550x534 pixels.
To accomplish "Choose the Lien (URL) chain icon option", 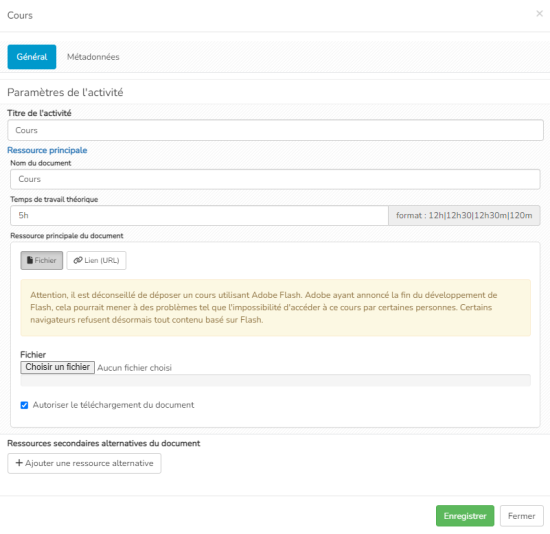I will [x=96, y=260].
